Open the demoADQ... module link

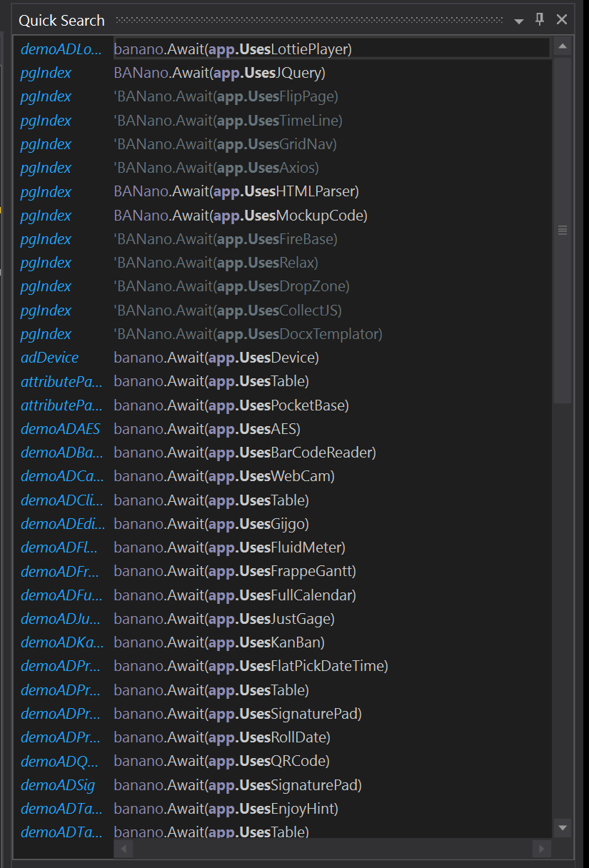pyautogui.click(x=61, y=761)
